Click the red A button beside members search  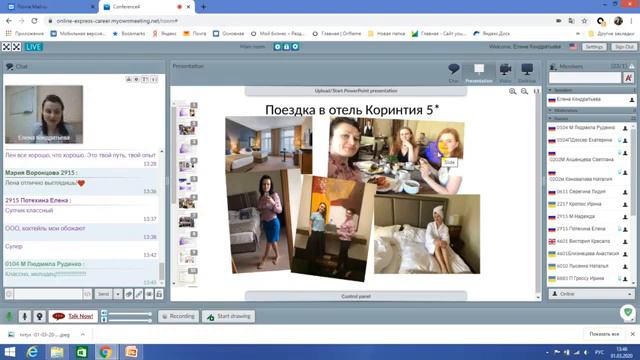(x=629, y=78)
